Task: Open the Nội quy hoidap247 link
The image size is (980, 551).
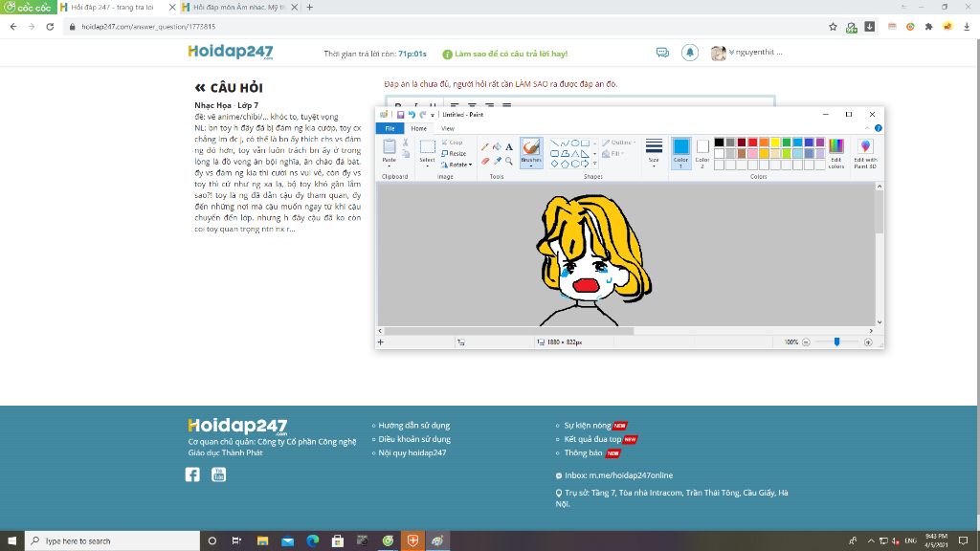Action: pyautogui.click(x=412, y=452)
